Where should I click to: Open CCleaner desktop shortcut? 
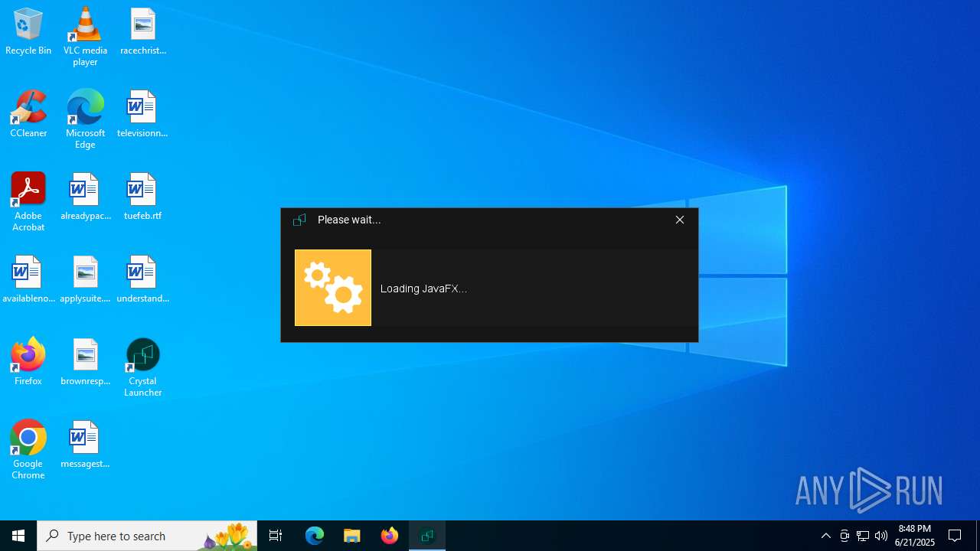(x=28, y=114)
